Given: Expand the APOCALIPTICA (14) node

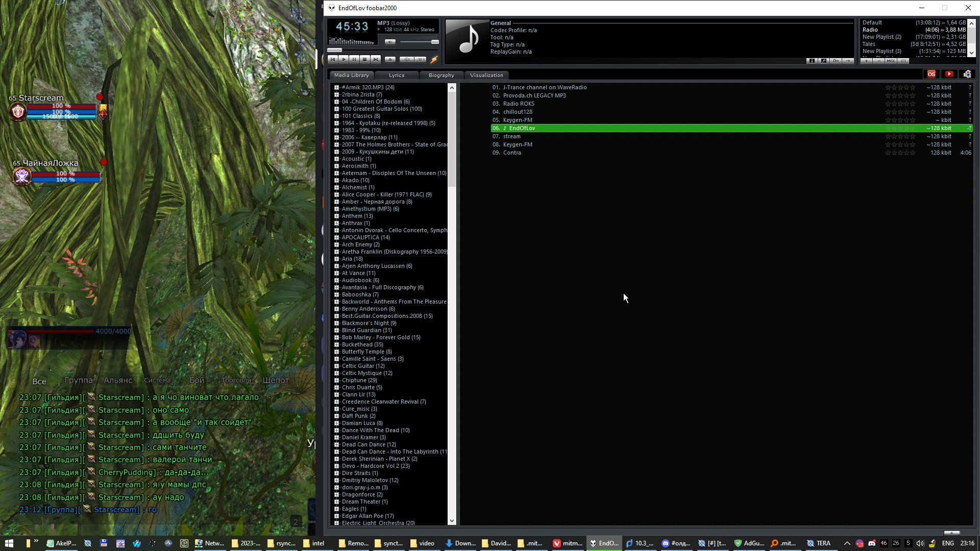Looking at the screenshot, I should [337, 238].
